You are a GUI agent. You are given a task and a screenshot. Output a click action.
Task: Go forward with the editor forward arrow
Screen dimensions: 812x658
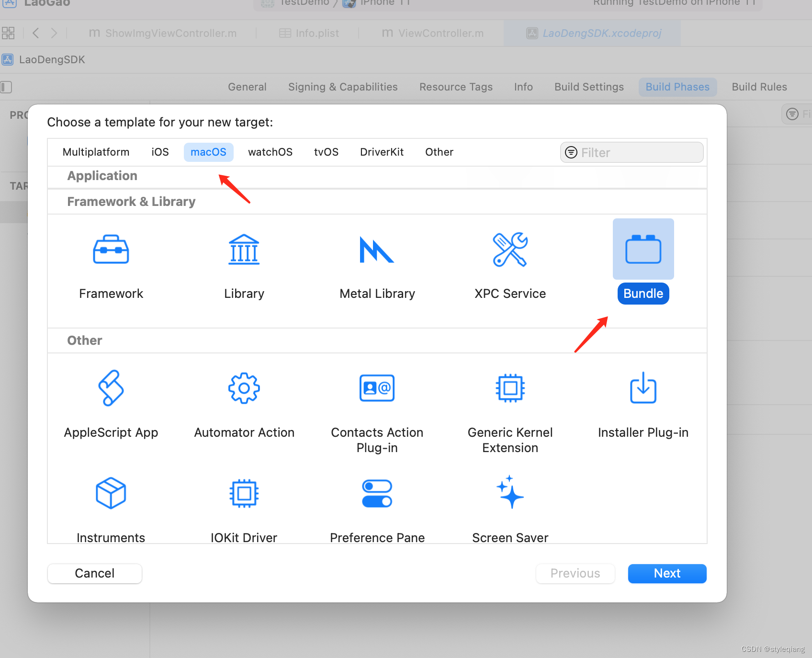point(54,33)
